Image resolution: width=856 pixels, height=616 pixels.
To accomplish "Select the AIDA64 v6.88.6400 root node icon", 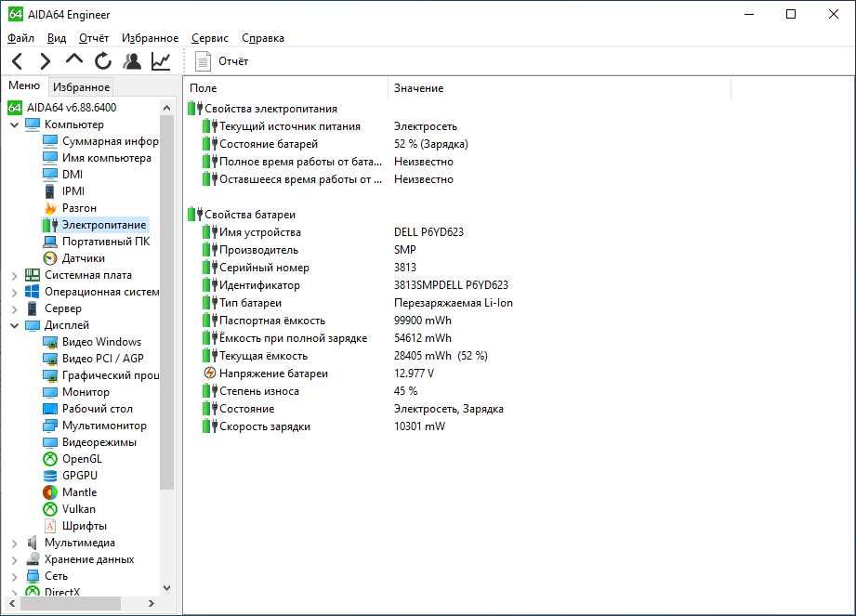I will coord(15,108).
